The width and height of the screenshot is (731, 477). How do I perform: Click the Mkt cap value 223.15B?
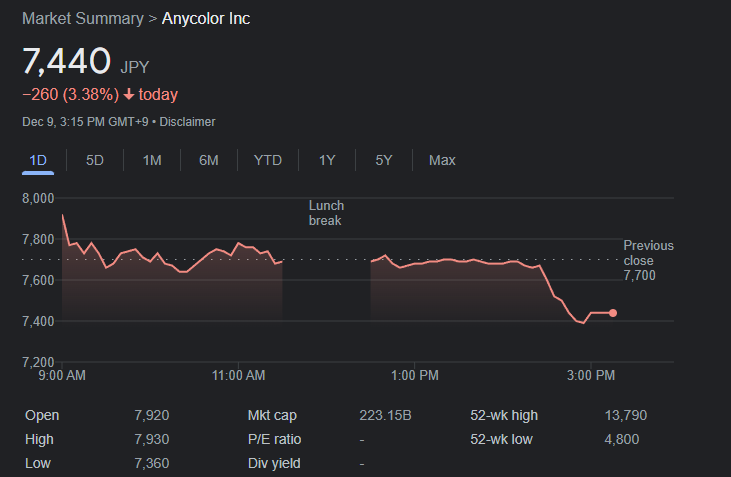pos(385,415)
